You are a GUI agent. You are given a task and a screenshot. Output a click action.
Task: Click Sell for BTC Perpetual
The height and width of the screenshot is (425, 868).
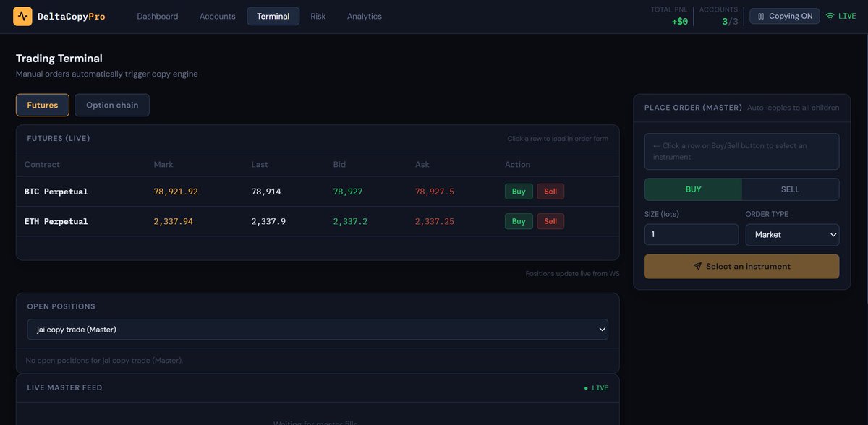(550, 192)
